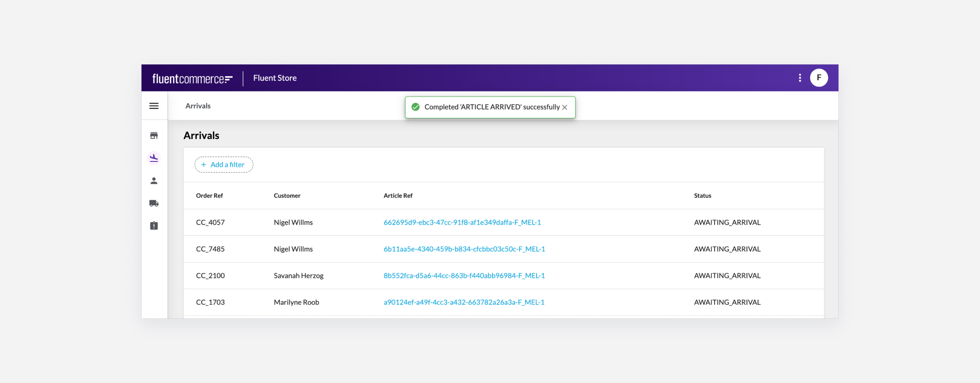Click the fluentcommerce logo
The width and height of the screenshot is (980, 383).
(192, 79)
